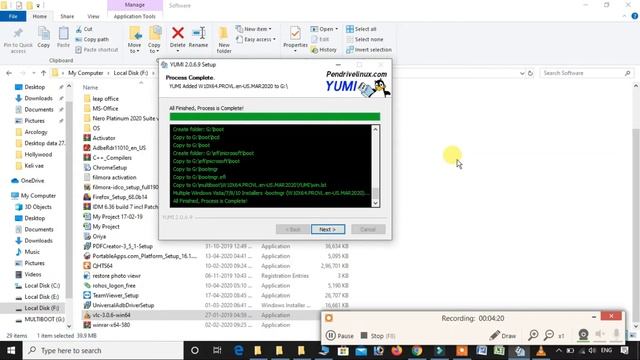Open the Windows Start menu
This screenshot has height=360, width=640.
(x=11, y=350)
